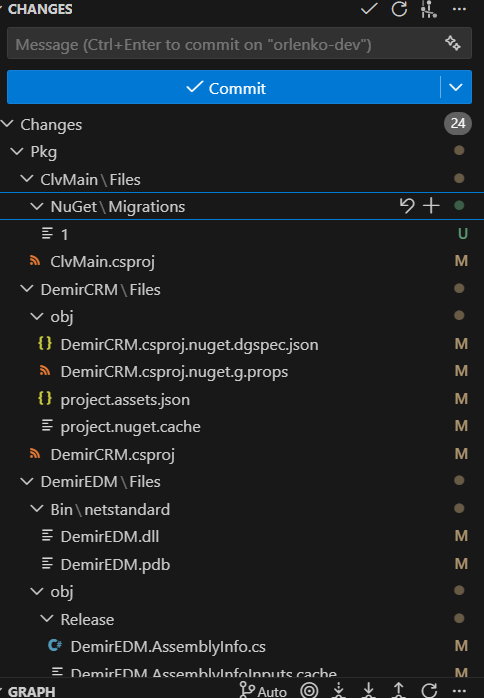The image size is (484, 698).
Task: Open ClvMain.csproj changed file
Action: coord(102,262)
